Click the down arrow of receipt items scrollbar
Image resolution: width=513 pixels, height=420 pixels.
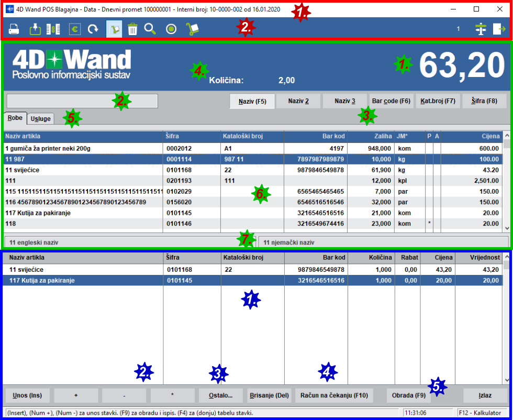coord(507,380)
